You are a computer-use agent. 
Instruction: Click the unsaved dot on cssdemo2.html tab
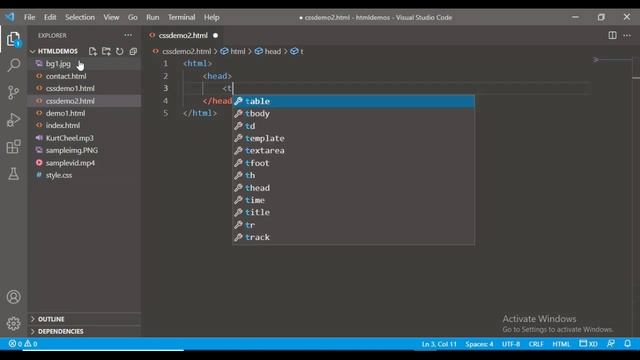click(216, 36)
